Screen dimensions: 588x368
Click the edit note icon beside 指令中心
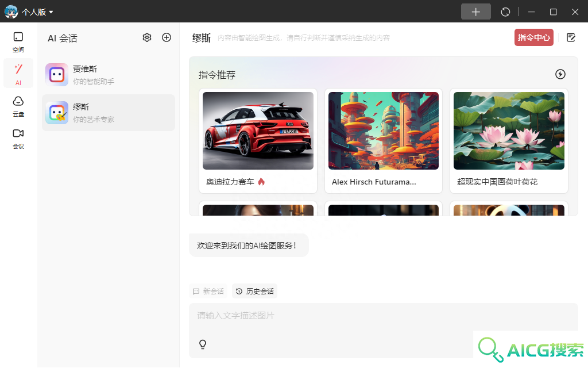click(x=571, y=37)
